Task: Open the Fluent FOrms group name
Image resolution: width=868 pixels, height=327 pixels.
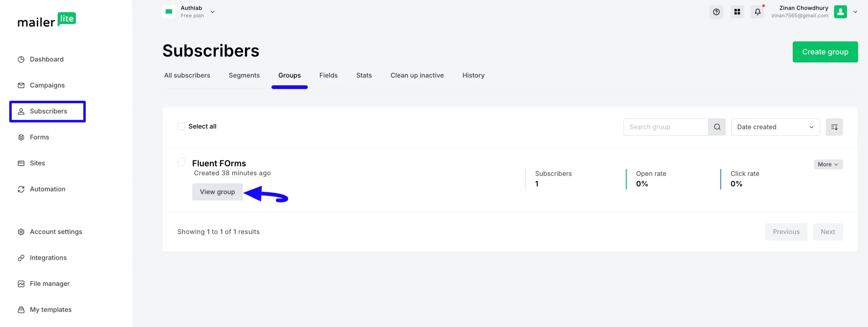Action: (219, 163)
